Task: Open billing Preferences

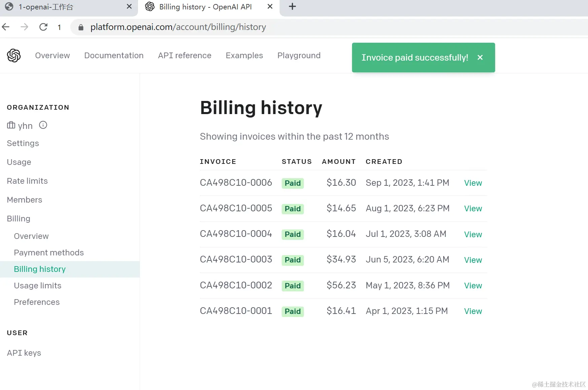Action: tap(37, 302)
